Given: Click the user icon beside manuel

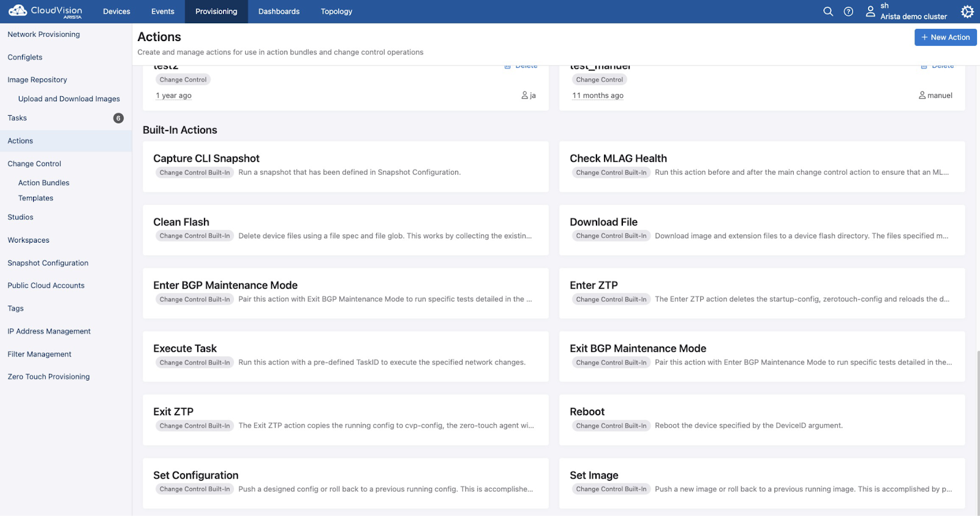Looking at the screenshot, I should click(x=922, y=96).
